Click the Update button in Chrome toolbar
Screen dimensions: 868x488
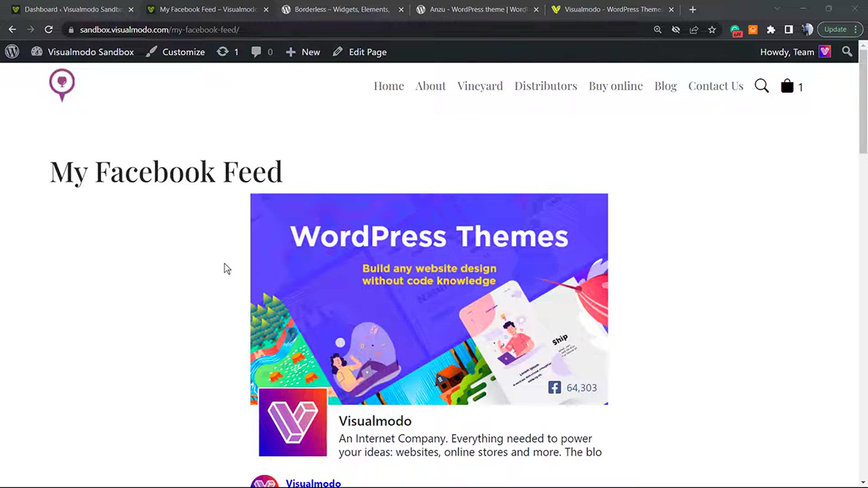[x=840, y=29]
